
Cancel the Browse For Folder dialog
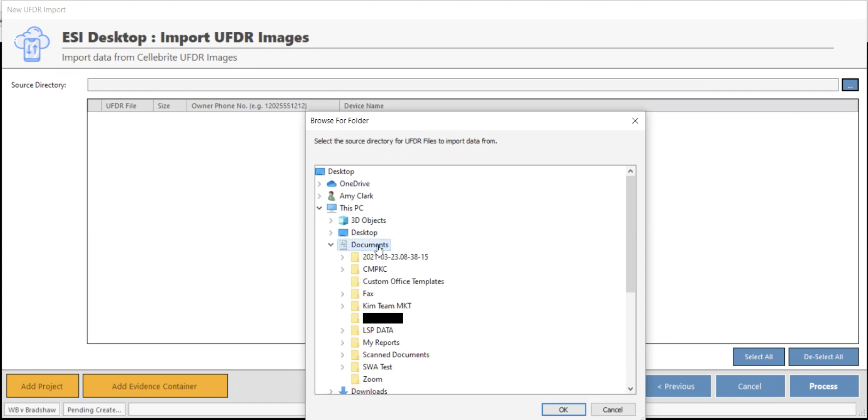coord(613,409)
